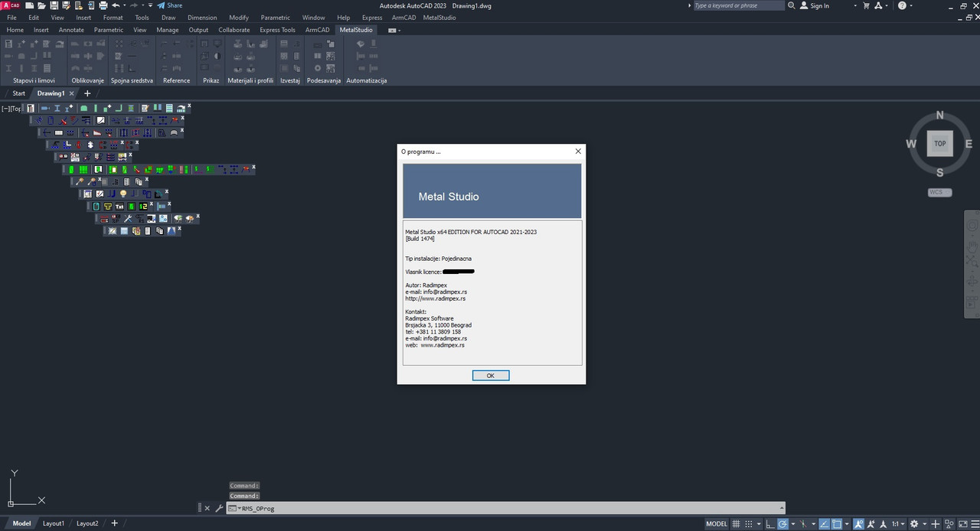980x531 pixels.
Task: Click the wrench tools icon in floating toolbar
Action: [128, 219]
